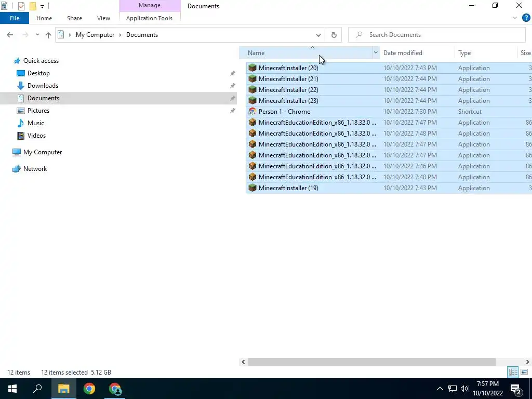Click the scroll right arrow
The height and width of the screenshot is (399, 532).
click(528, 362)
